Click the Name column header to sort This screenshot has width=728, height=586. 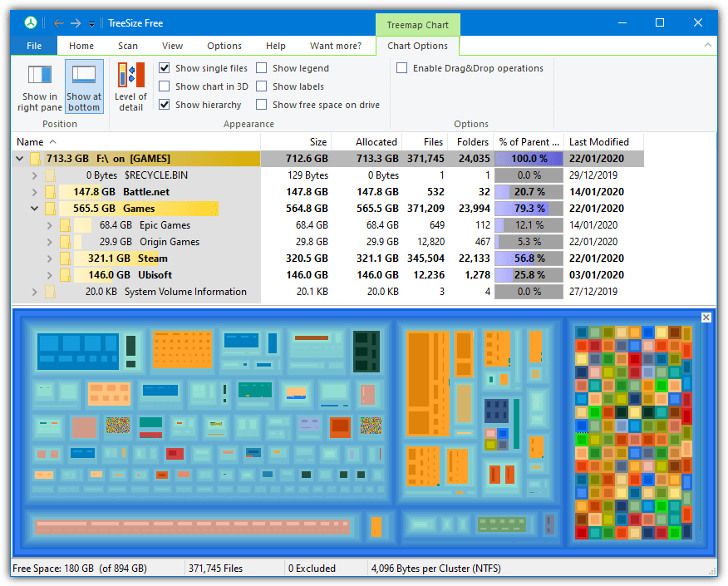tap(30, 142)
